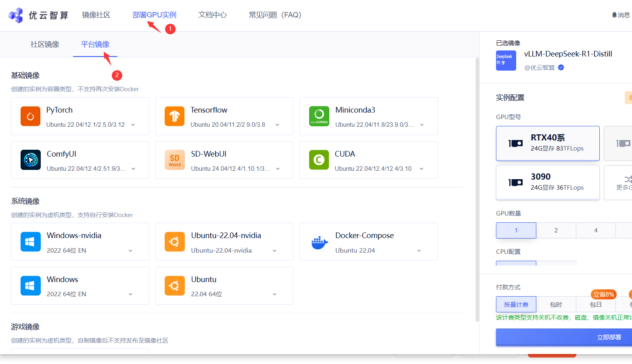
Task: Click the GPU card icon in 3090
Action: coord(515,182)
